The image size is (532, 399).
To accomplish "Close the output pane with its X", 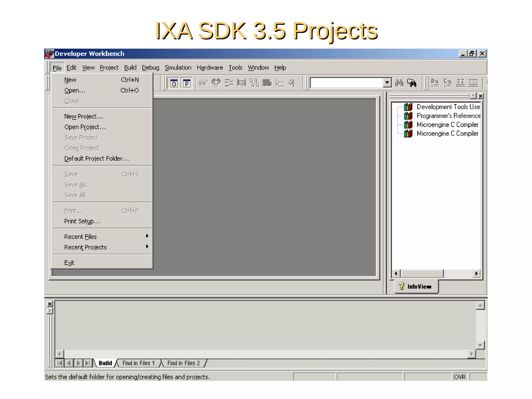I will (50, 304).
